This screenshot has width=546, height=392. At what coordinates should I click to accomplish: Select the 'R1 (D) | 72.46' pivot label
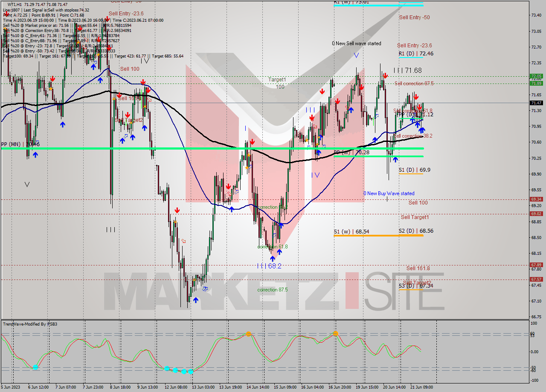click(x=416, y=54)
